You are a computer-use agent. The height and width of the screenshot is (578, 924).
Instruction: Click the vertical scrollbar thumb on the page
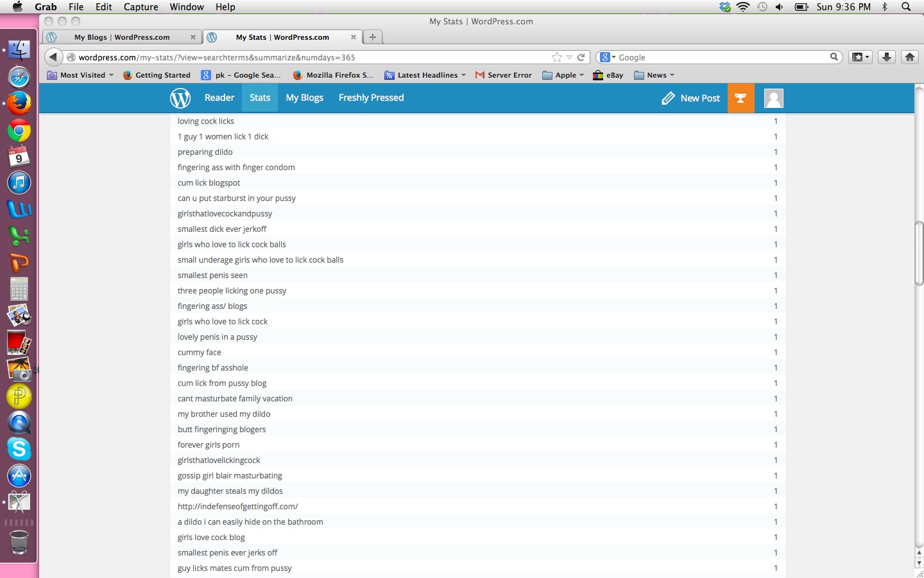(x=919, y=253)
